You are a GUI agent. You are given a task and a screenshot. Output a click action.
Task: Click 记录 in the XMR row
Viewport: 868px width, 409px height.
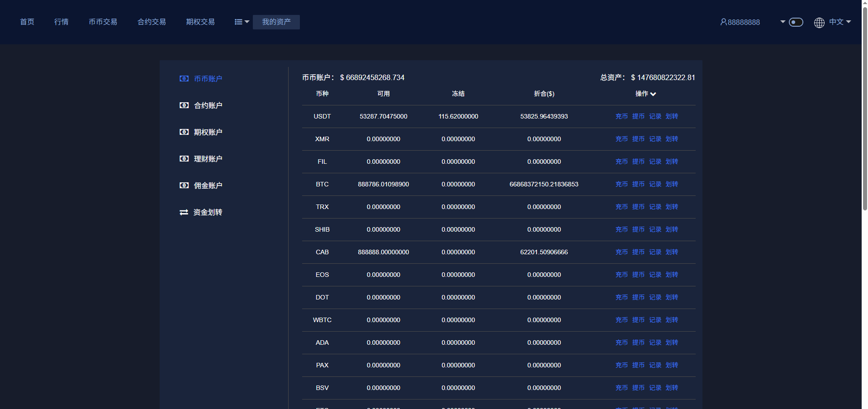click(655, 139)
